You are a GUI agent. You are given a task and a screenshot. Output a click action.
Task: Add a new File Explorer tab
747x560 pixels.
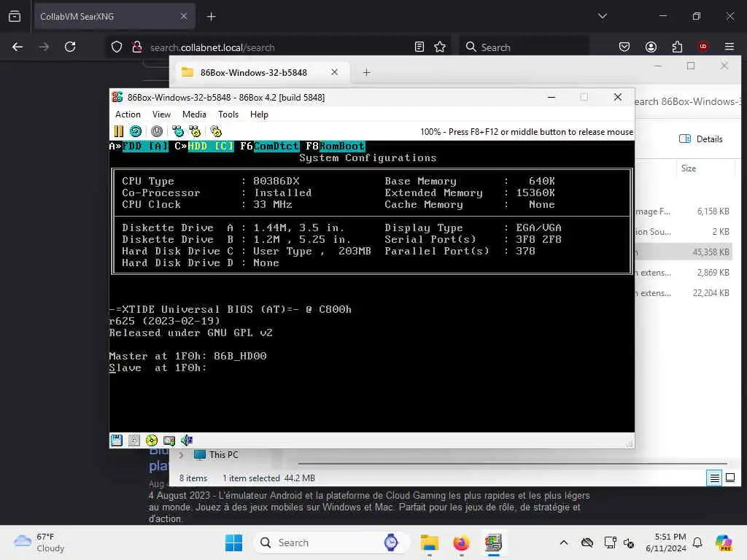point(366,72)
